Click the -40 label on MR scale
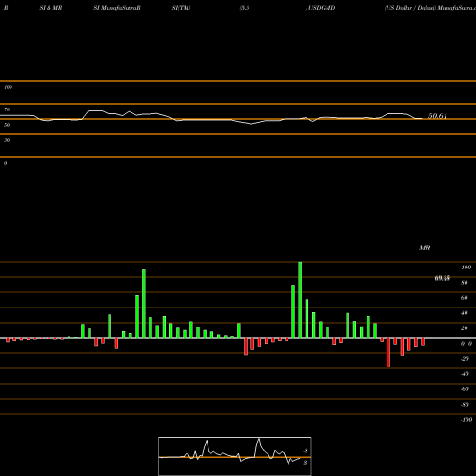476x476 pixels. pos(465,374)
